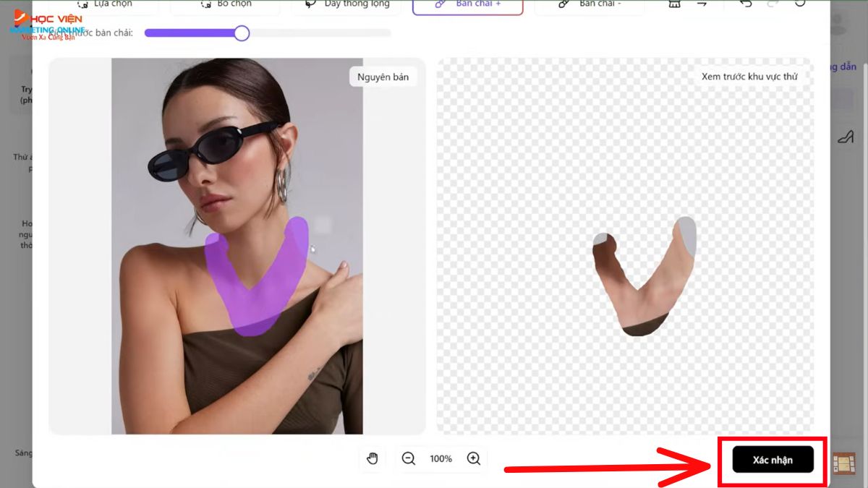Screen dimensions: 868x488
Task: Click the clear-all broom icon
Action: [x=675, y=4]
